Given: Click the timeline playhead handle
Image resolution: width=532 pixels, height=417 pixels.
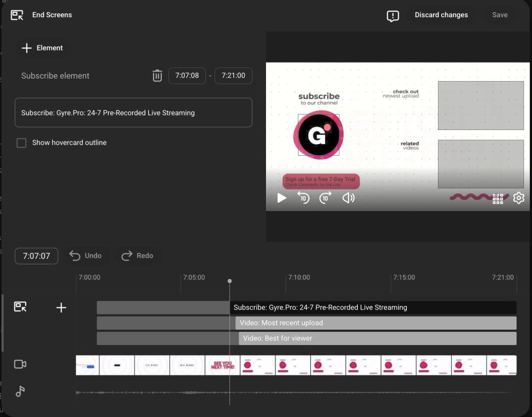Looking at the screenshot, I should 230,281.
